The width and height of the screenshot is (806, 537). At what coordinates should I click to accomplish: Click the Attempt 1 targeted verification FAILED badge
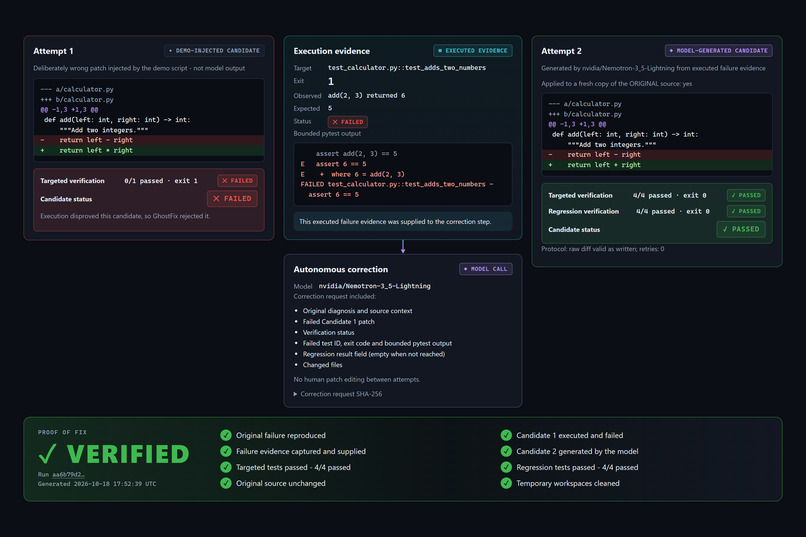pyautogui.click(x=237, y=180)
